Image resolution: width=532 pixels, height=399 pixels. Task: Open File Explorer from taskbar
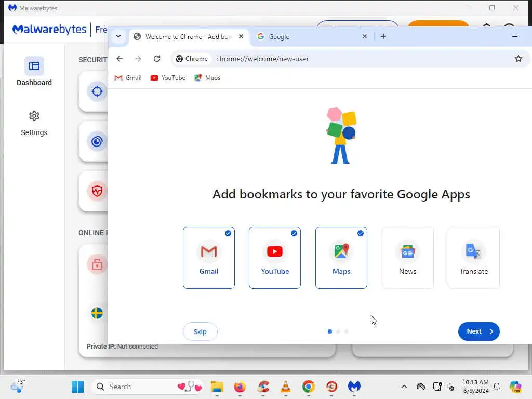pyautogui.click(x=217, y=387)
